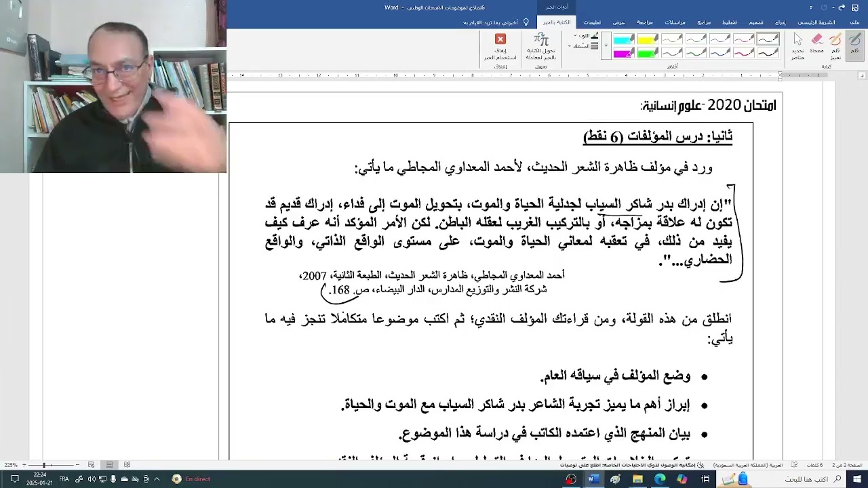Click the page count in status bar

click(848, 465)
